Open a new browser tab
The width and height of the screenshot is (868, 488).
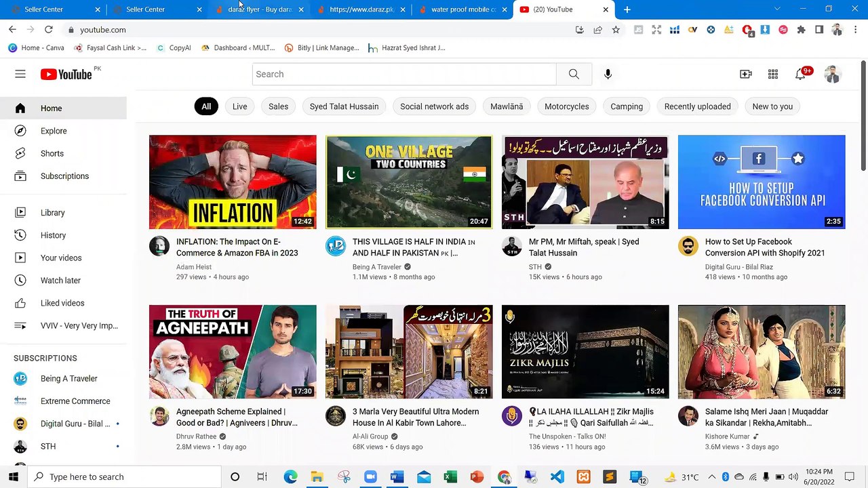[x=627, y=9]
